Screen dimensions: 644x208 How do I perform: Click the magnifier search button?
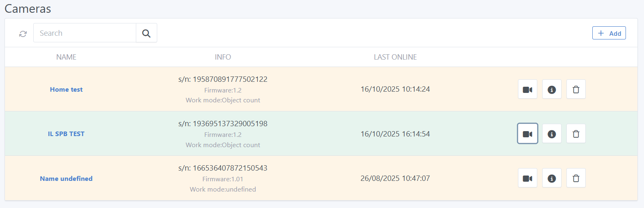click(x=146, y=33)
